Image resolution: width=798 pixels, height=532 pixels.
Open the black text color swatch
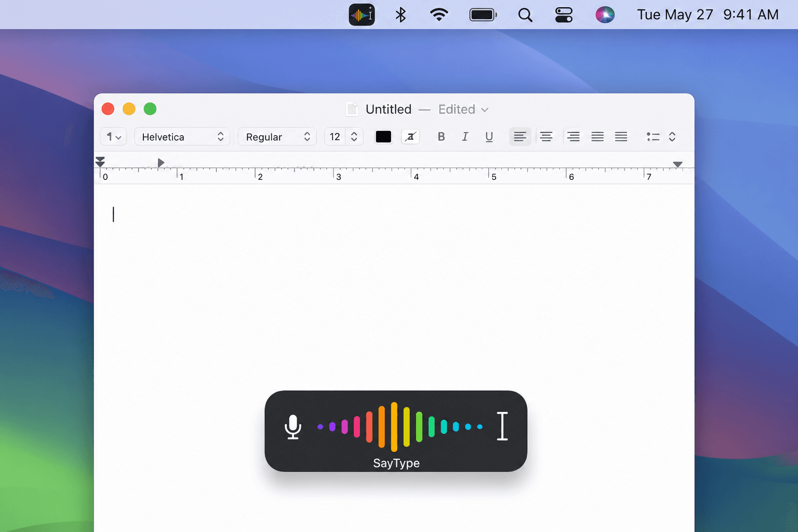[x=383, y=137]
